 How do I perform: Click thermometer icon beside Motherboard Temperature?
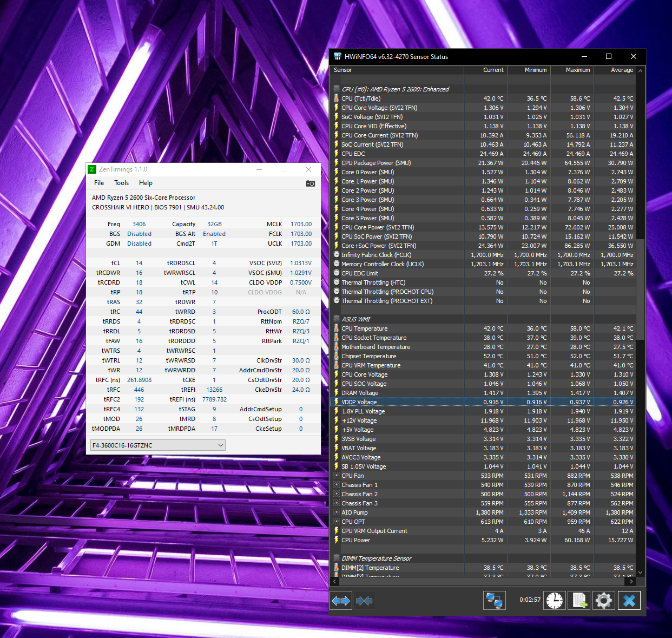(337, 347)
